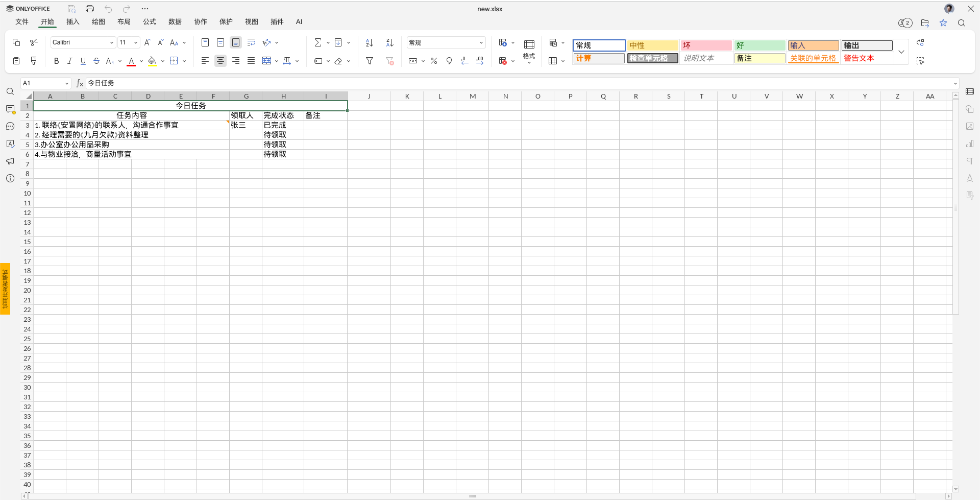
Task: Switch to the 公式 tab
Action: pyautogui.click(x=150, y=22)
